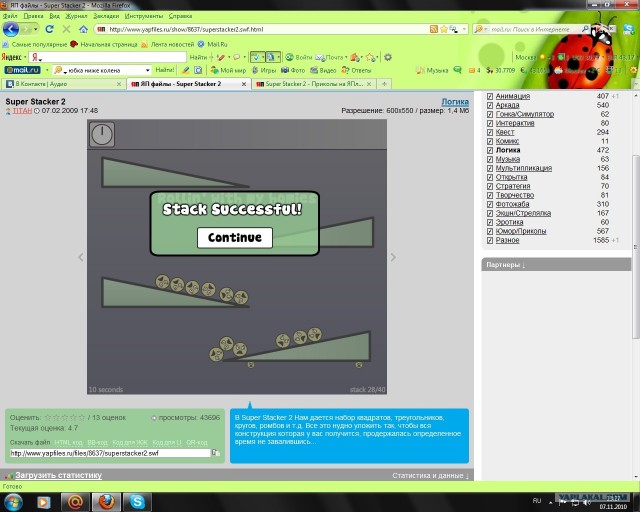Open Mail.ru Agent from taskbar

pos(76,502)
